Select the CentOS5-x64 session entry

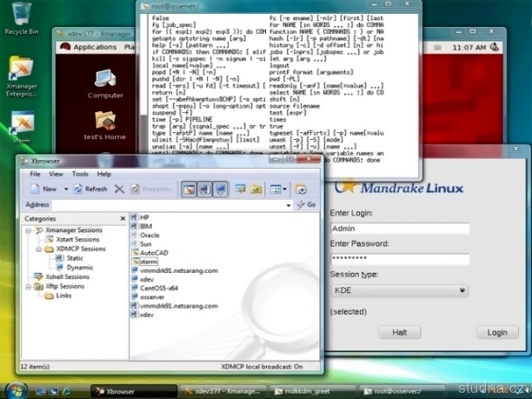coord(160,288)
